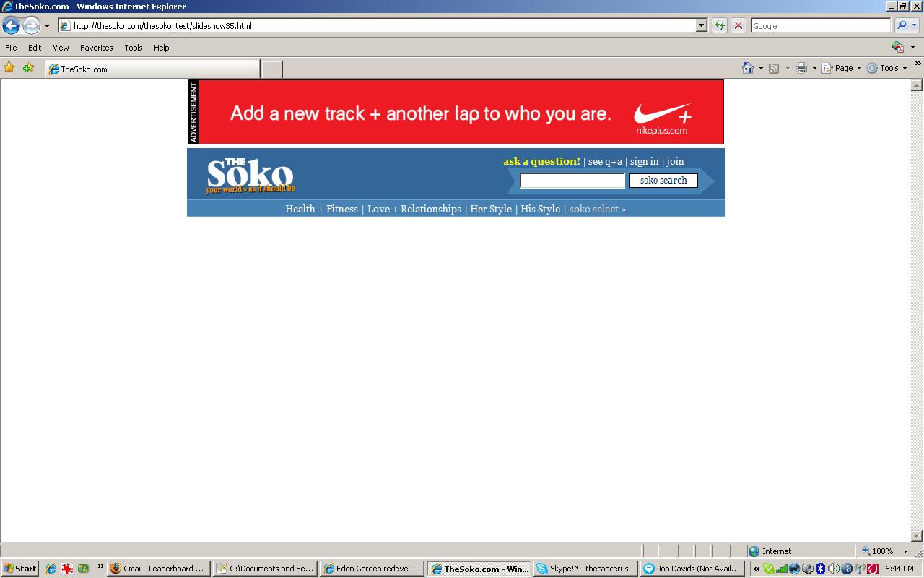Image resolution: width=924 pixels, height=578 pixels.
Task: Click the Add to Favorites icon
Action: click(x=28, y=68)
